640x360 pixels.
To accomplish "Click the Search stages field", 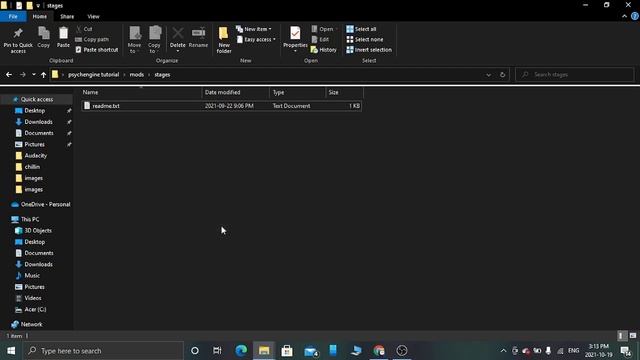I will (574, 75).
